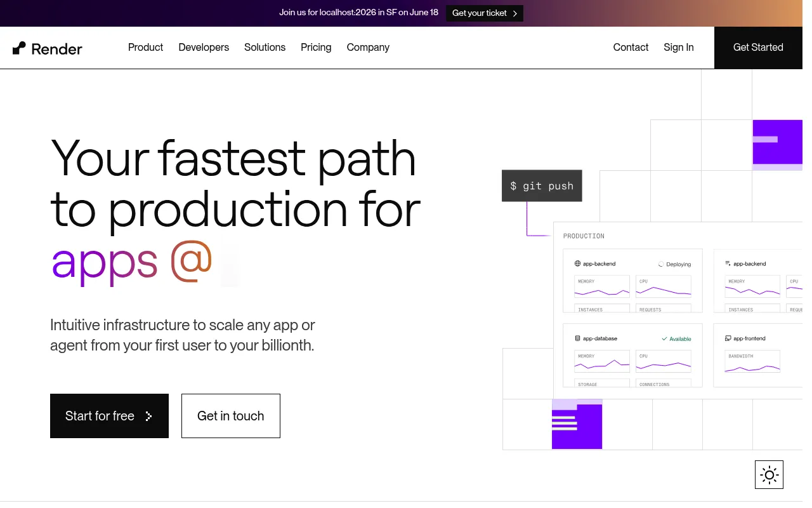812x508 pixels.
Task: Click the $ git push terminal box
Action: point(542,185)
